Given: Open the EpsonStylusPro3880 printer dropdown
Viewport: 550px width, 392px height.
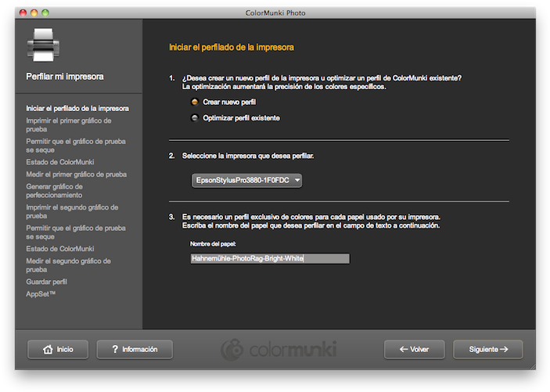Looking at the screenshot, I should coord(246,181).
